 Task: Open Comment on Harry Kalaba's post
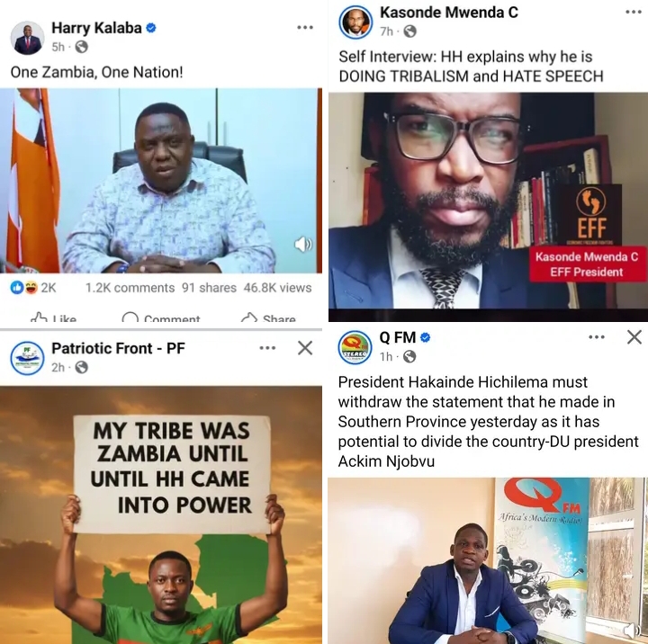[x=161, y=318]
